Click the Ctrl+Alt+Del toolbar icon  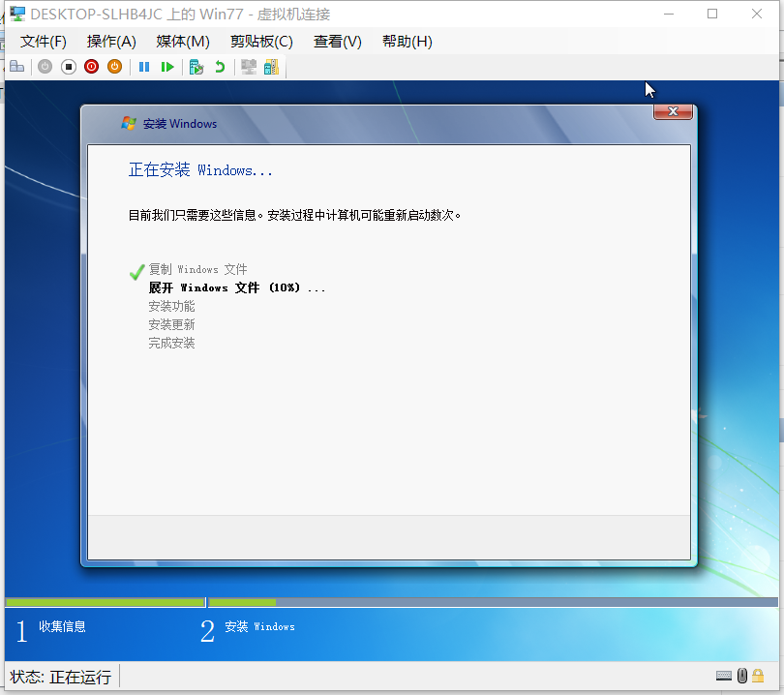point(17,67)
